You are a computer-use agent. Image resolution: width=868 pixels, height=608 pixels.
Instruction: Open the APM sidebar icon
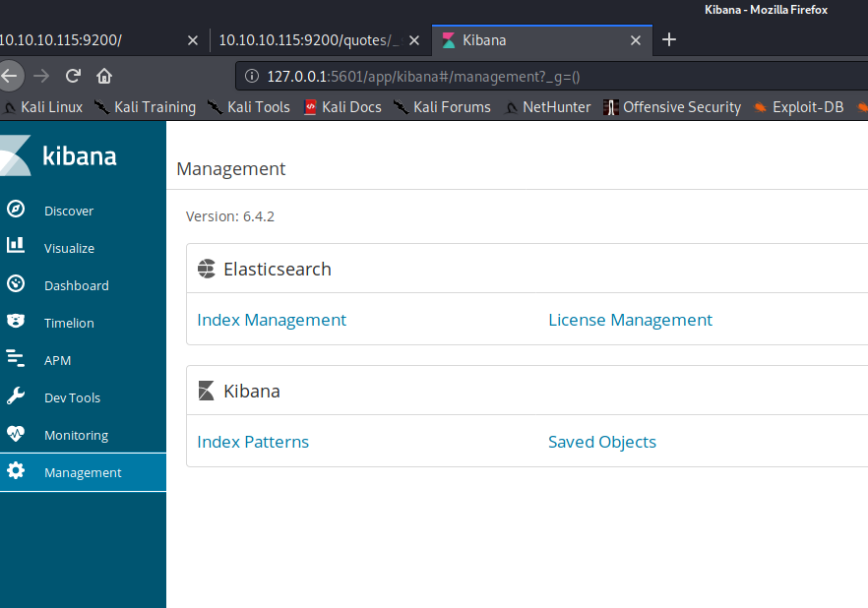pyautogui.click(x=16, y=359)
